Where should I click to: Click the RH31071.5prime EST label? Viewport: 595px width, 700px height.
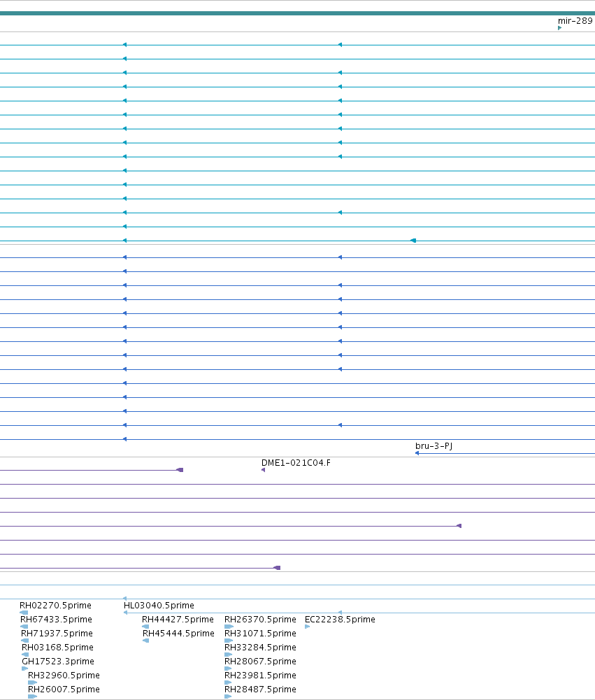[x=260, y=634]
